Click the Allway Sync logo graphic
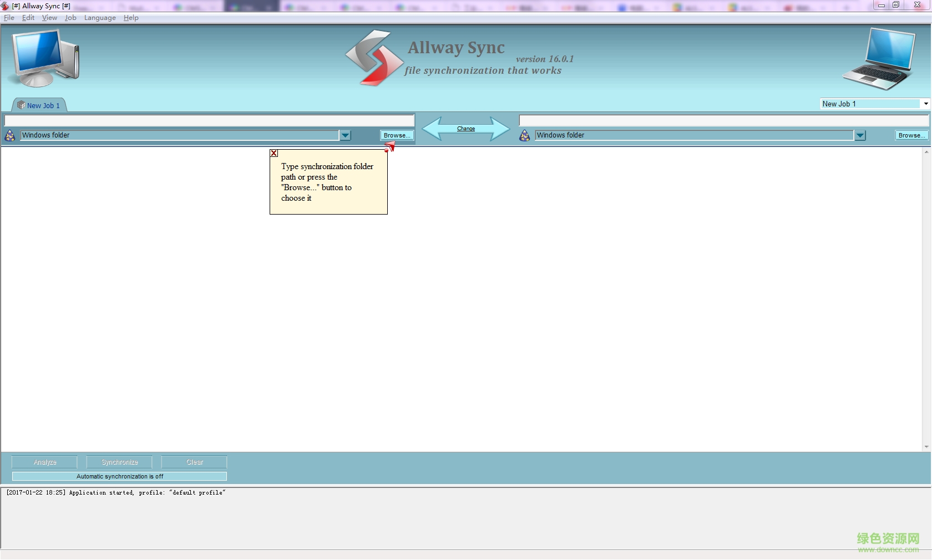The image size is (932, 560). (373, 57)
